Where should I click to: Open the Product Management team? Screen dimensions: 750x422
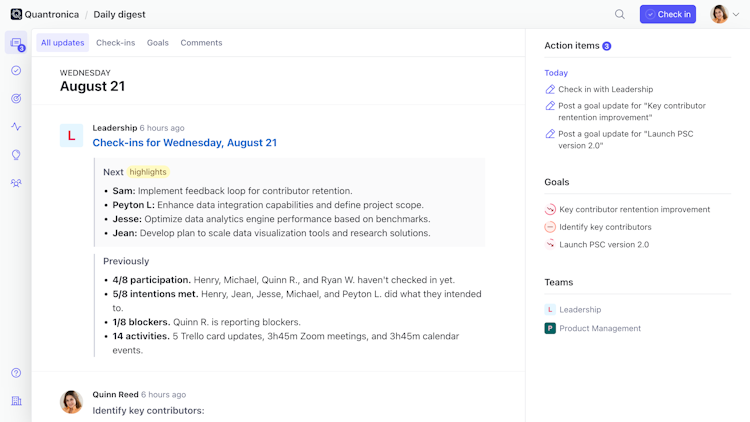600,328
